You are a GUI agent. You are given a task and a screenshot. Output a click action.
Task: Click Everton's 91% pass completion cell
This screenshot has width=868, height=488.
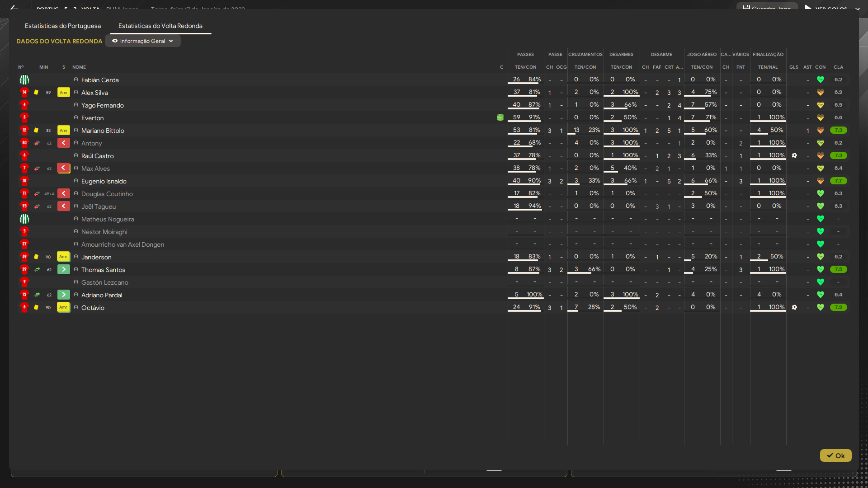535,117
